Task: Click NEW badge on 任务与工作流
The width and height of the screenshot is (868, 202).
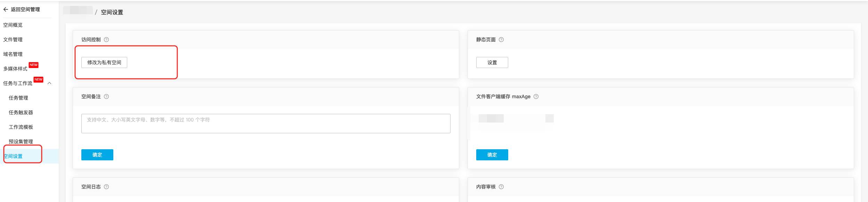Action: (x=39, y=79)
